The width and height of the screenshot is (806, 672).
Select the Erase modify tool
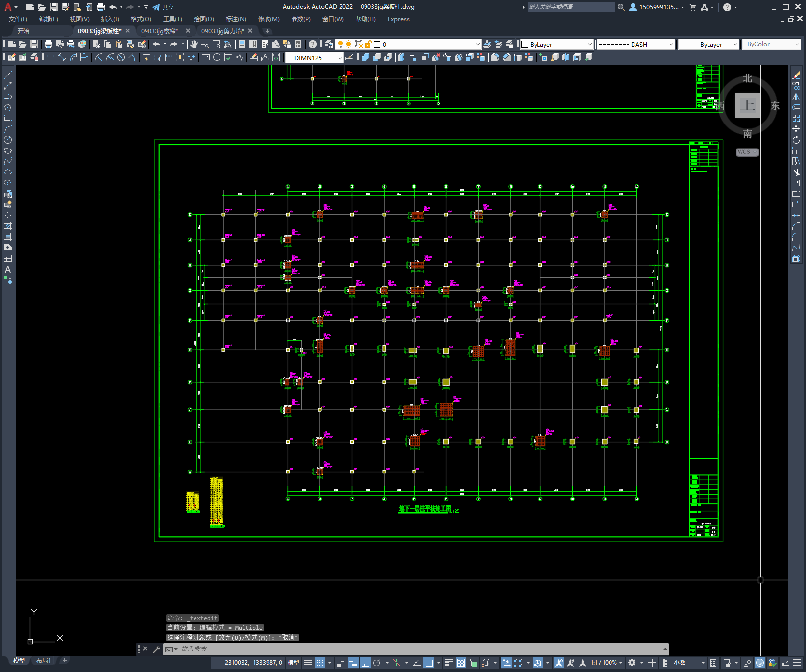pos(796,75)
